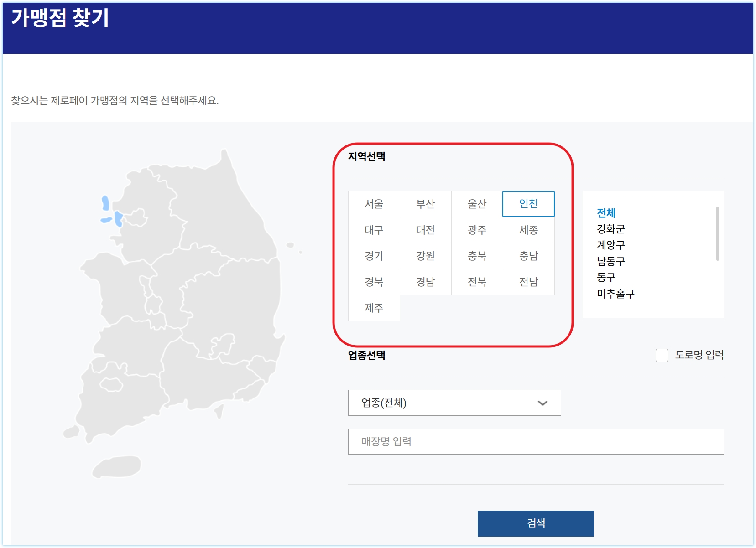
Task: Select the 인천 region button
Action: point(528,204)
